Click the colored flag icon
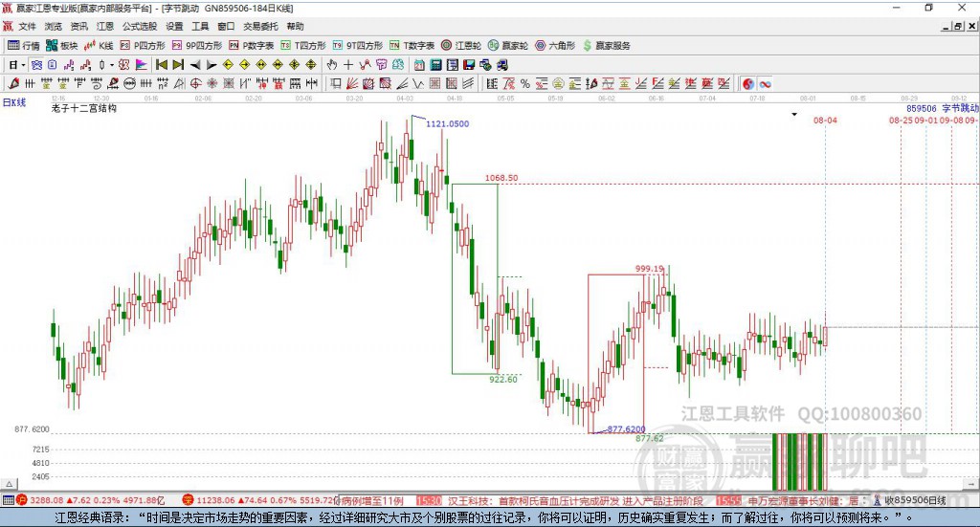 [142, 65]
